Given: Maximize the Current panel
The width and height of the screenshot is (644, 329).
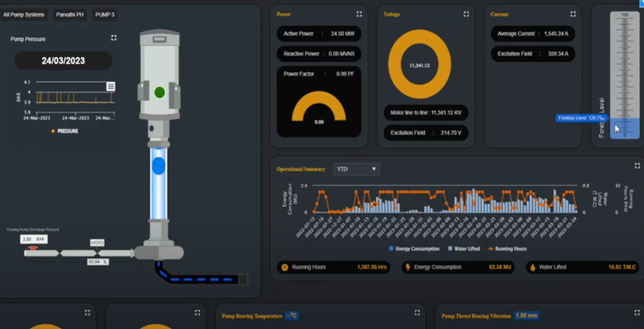Looking at the screenshot, I should 573,14.
